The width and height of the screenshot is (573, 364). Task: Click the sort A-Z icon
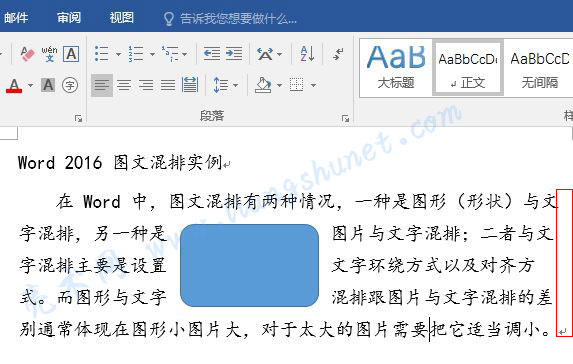click(x=307, y=54)
